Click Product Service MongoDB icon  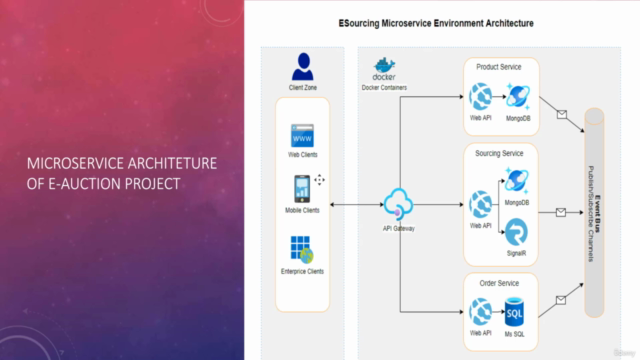[518, 96]
